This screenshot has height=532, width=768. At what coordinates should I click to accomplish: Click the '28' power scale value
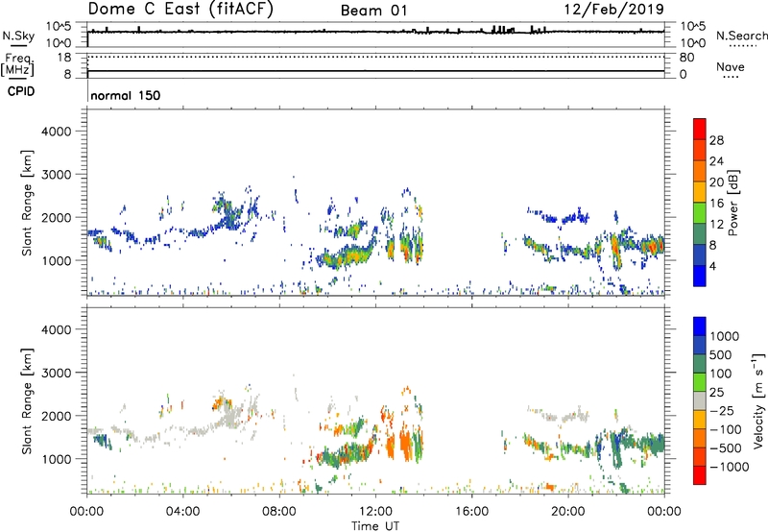[716, 140]
